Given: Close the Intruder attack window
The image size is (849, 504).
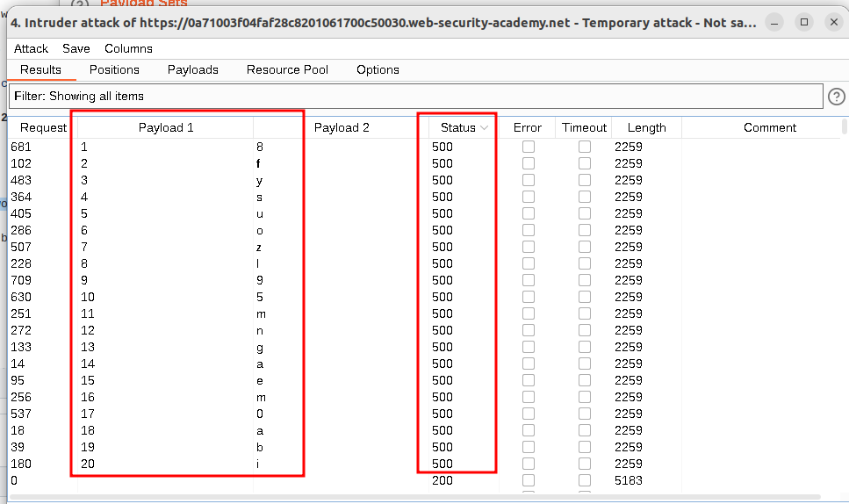Looking at the screenshot, I should [x=834, y=22].
